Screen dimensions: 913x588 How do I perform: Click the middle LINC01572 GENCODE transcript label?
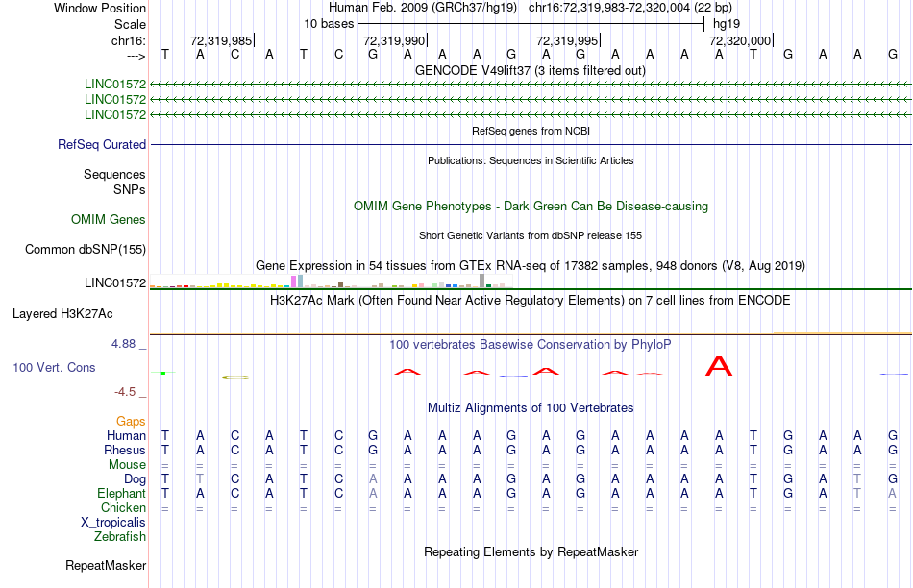(x=115, y=100)
